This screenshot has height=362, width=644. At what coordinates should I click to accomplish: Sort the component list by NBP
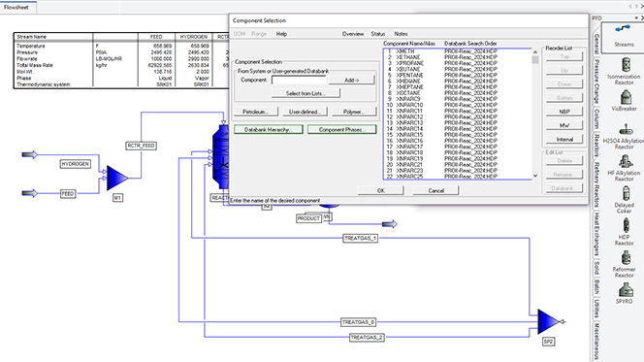[x=564, y=112]
